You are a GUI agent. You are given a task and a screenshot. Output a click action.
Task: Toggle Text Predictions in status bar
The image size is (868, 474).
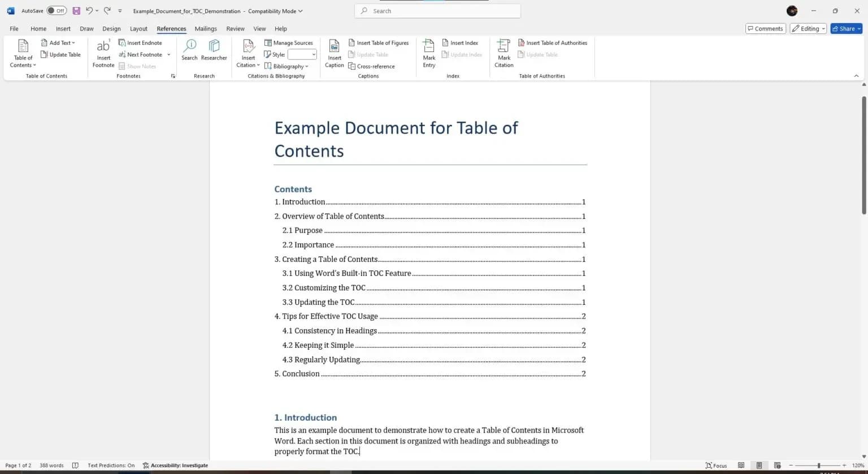pos(111,466)
